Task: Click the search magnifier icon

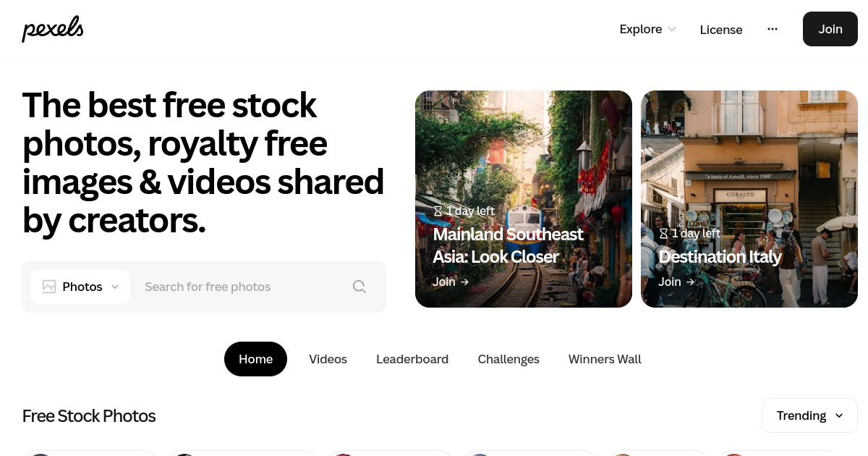Action: pyautogui.click(x=359, y=287)
